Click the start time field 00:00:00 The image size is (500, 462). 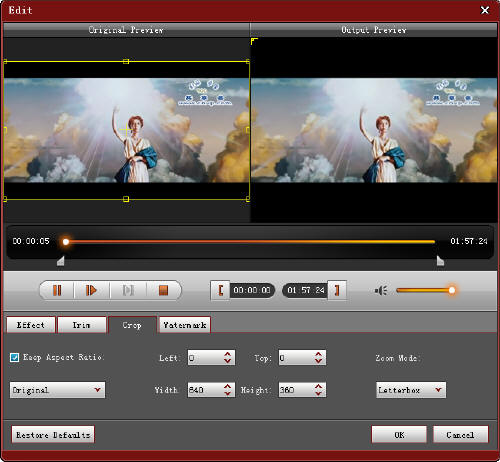pos(252,290)
